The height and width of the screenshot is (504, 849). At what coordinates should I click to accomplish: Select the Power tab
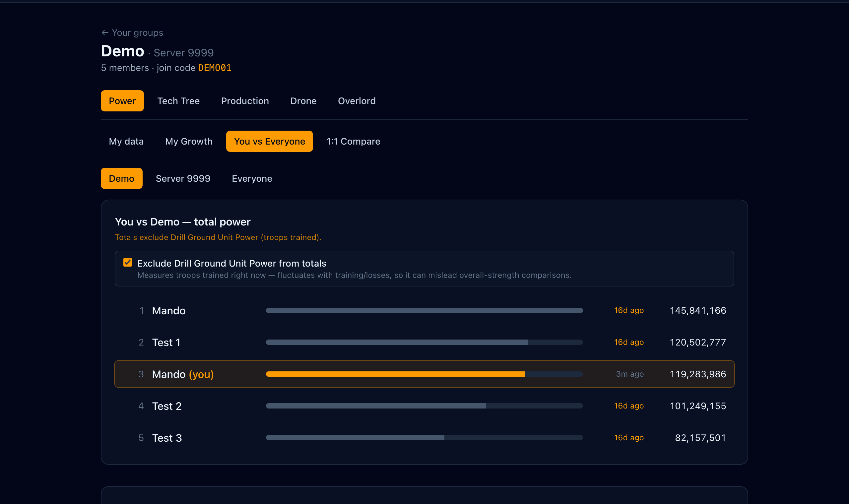[x=122, y=101]
